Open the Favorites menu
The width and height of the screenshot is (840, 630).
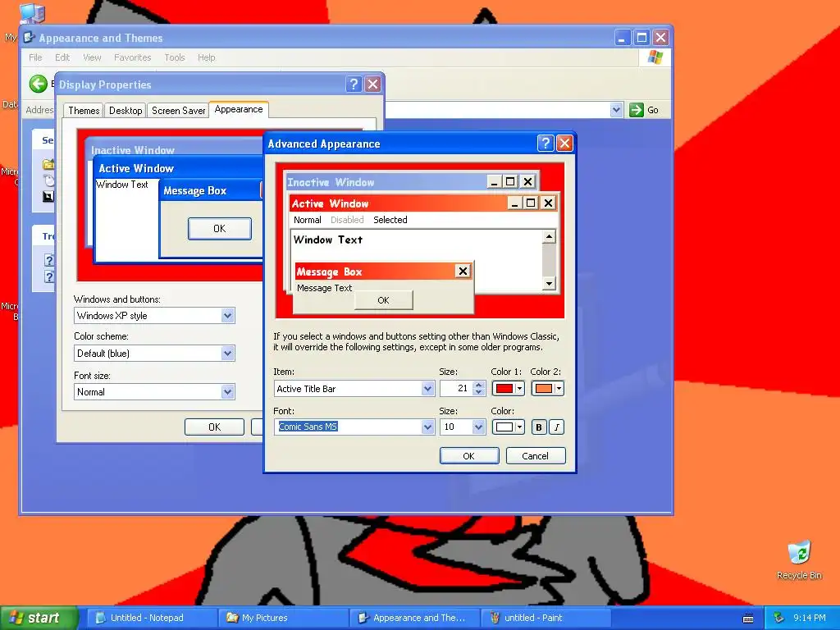pyautogui.click(x=132, y=57)
